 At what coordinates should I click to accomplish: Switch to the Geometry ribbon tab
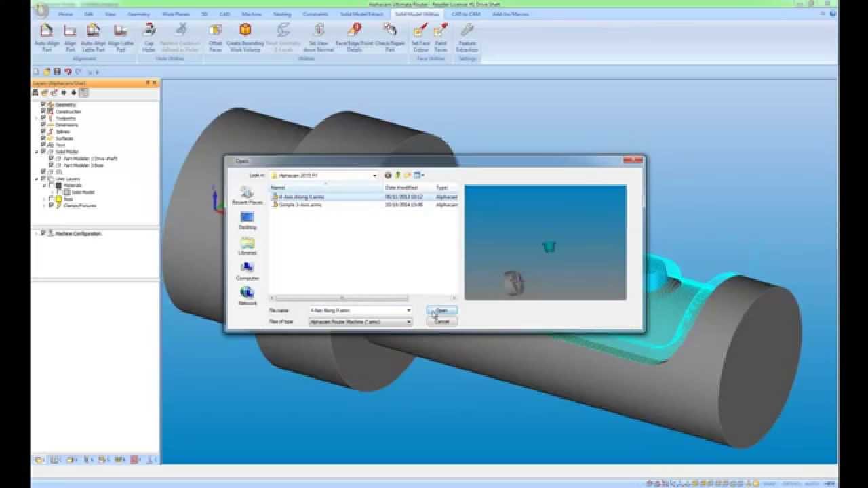click(x=139, y=14)
